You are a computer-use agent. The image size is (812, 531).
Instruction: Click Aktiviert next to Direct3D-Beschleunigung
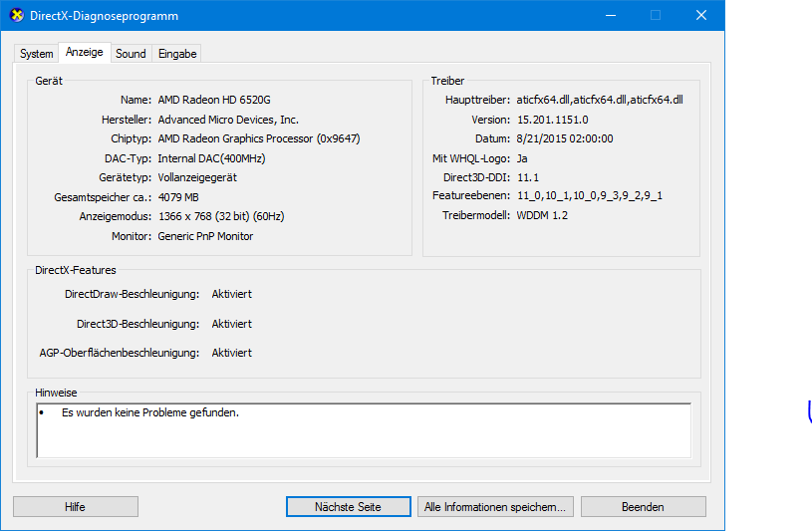point(231,324)
